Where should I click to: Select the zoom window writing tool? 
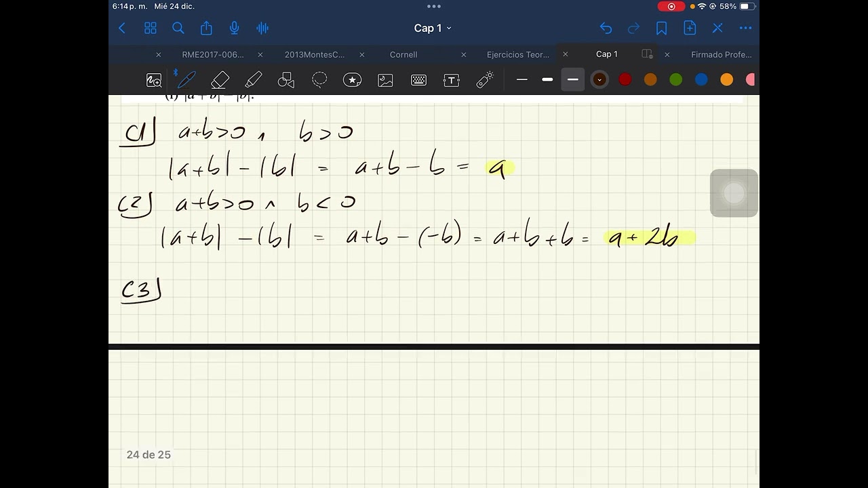[x=154, y=80]
